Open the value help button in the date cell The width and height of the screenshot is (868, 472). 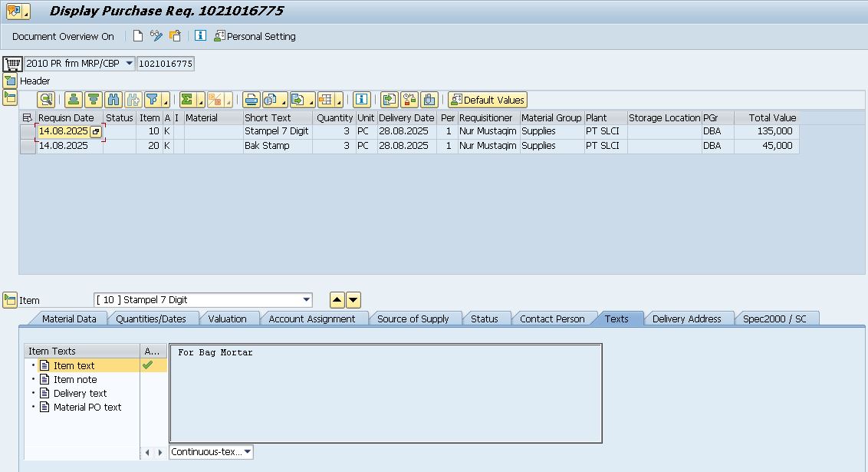tap(96, 132)
